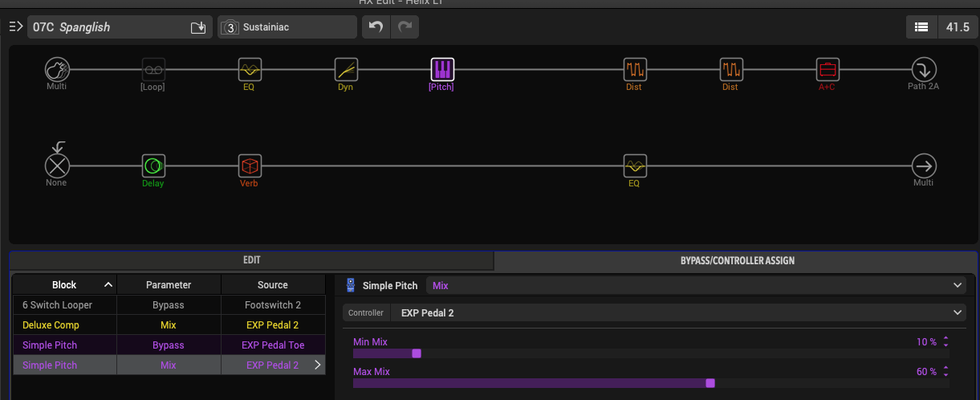This screenshot has width=980, height=400.
Task: Select the Dyn compressor block
Action: point(346,69)
